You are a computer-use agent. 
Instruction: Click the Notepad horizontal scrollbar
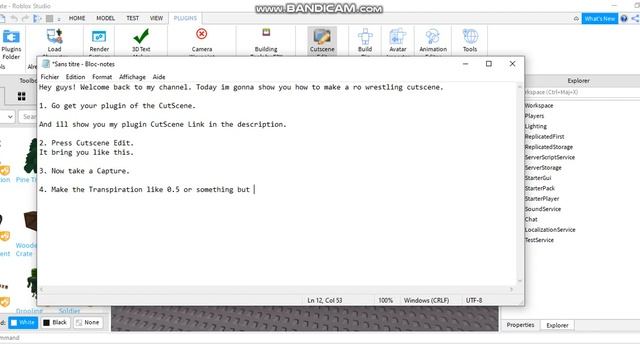276,289
